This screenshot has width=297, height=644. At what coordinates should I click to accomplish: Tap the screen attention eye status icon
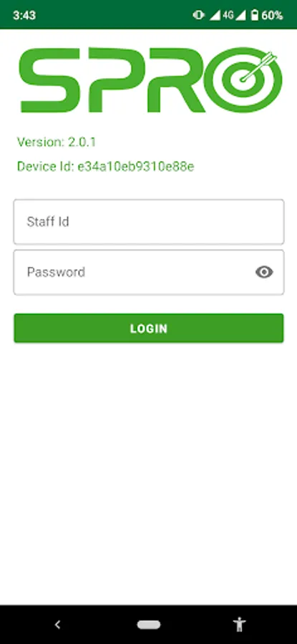pos(199,16)
